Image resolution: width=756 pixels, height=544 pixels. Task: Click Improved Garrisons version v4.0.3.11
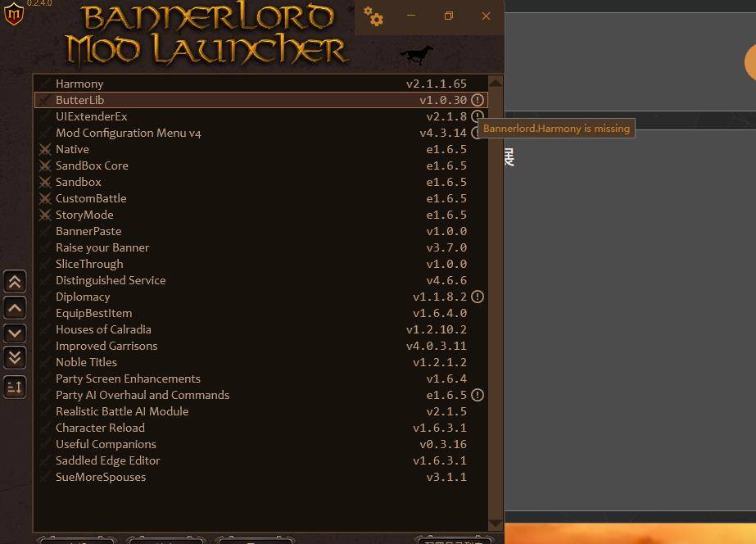pyautogui.click(x=437, y=347)
